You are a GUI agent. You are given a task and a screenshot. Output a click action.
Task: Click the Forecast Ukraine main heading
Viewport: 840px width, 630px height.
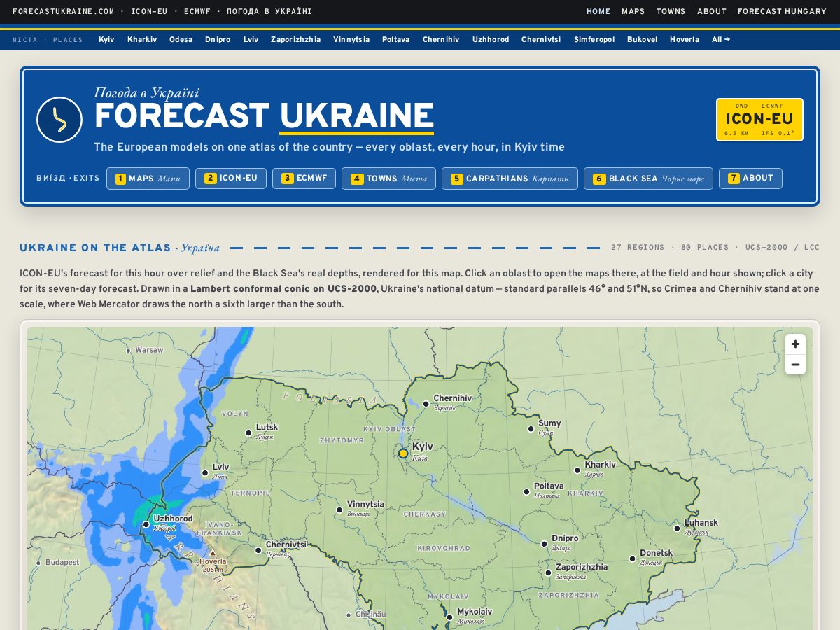coord(264,117)
